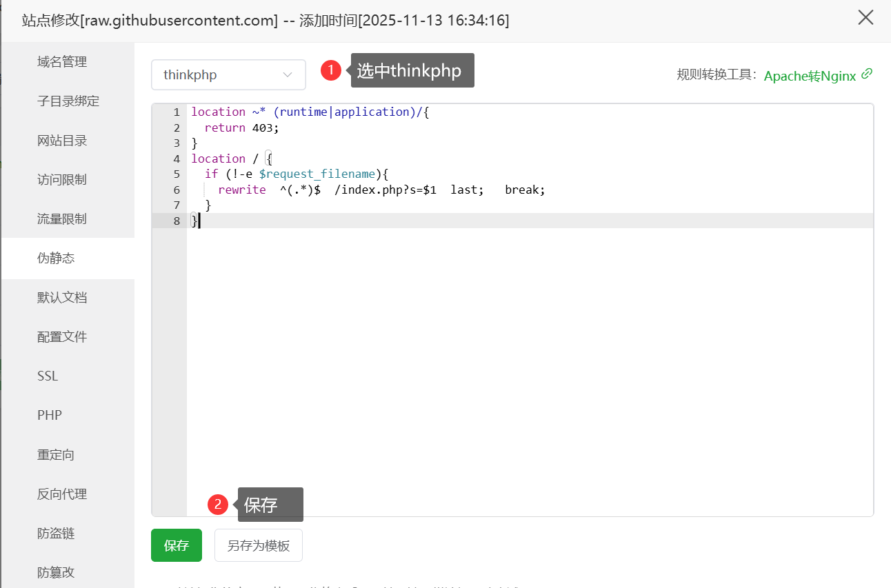Open the 访问限制 section
This screenshot has height=588, width=891.
62,180
